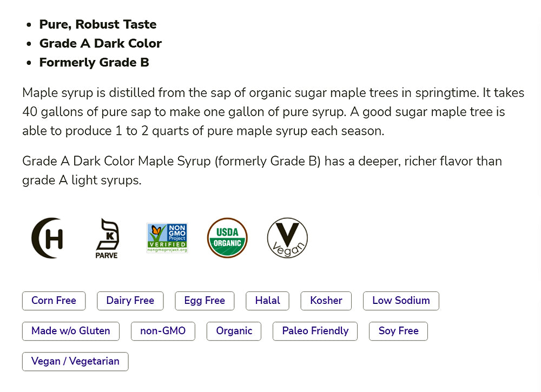This screenshot has height=392, width=541.
Task: Open the Soy Free tag
Action: pyautogui.click(x=398, y=331)
